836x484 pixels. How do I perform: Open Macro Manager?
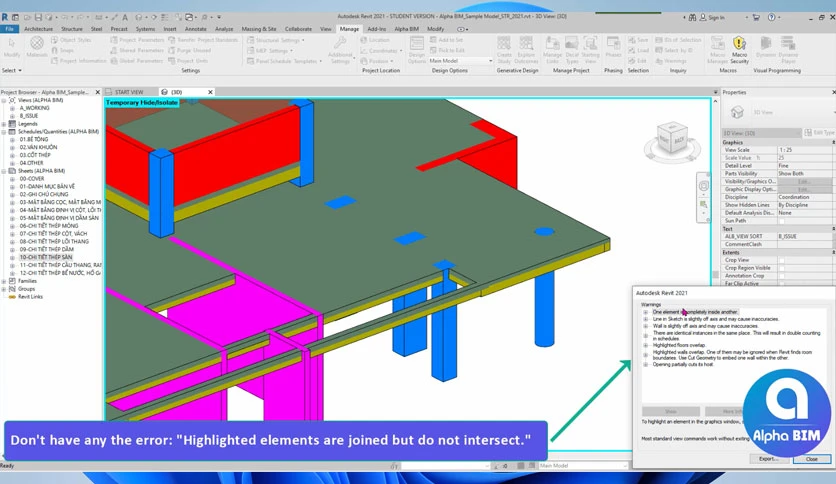[x=718, y=50]
